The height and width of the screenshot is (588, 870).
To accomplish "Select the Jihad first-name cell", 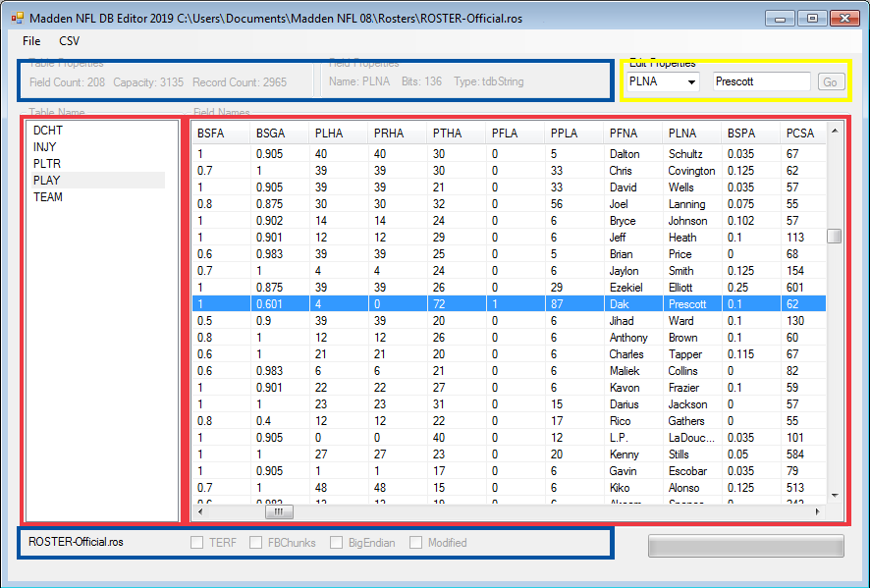I will pos(632,321).
